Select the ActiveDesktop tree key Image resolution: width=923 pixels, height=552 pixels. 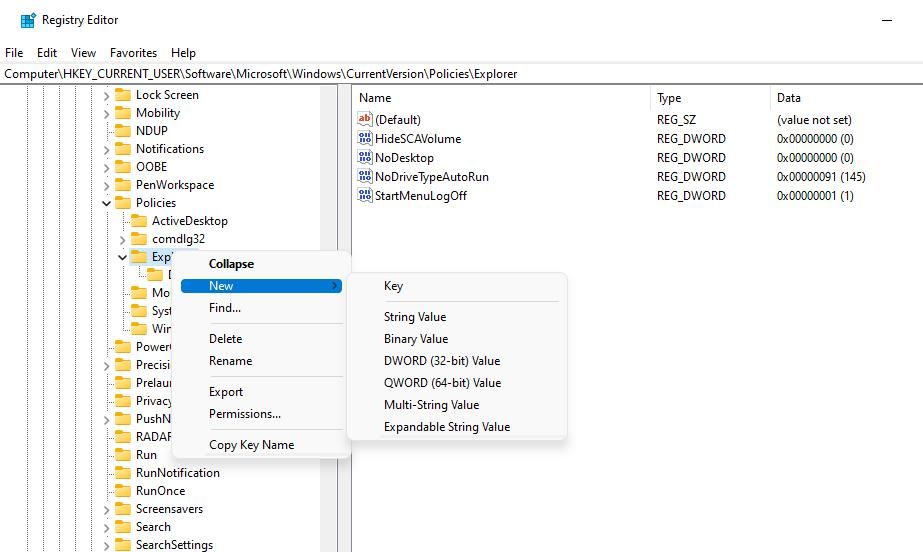pyautogui.click(x=190, y=221)
